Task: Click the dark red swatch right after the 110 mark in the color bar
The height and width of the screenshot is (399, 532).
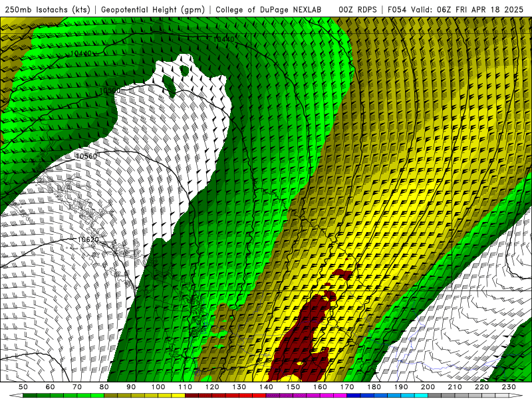Action: [192, 396]
